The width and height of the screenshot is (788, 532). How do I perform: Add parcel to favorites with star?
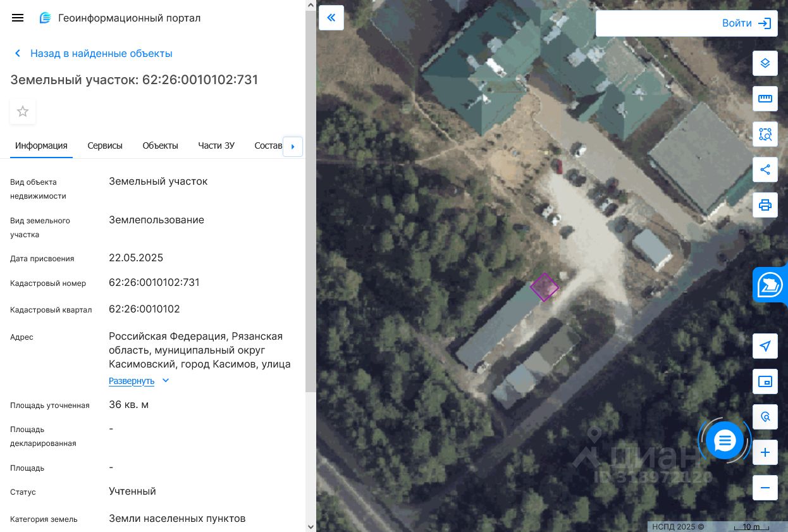click(x=23, y=111)
